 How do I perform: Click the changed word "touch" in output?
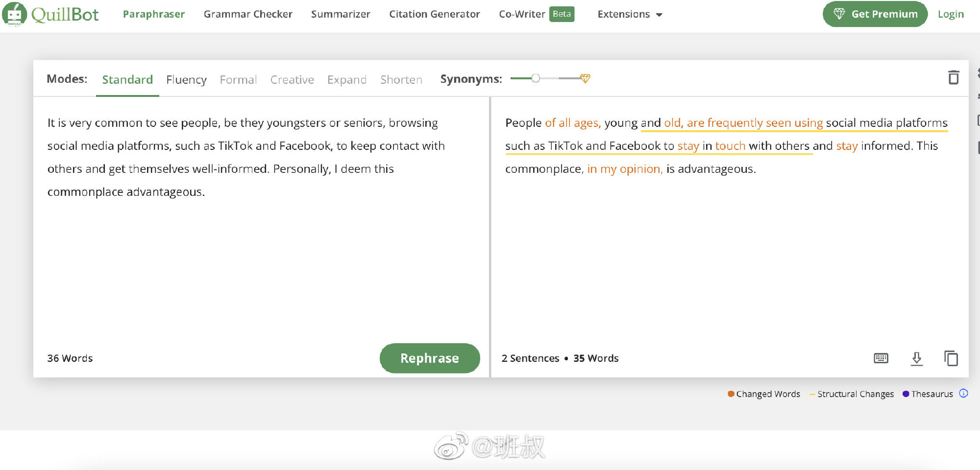[730, 146]
